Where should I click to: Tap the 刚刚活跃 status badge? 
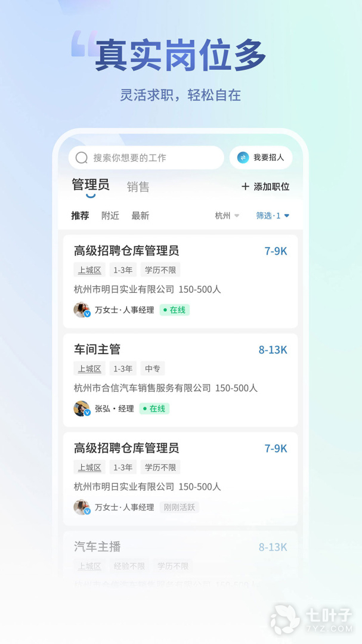(x=179, y=507)
